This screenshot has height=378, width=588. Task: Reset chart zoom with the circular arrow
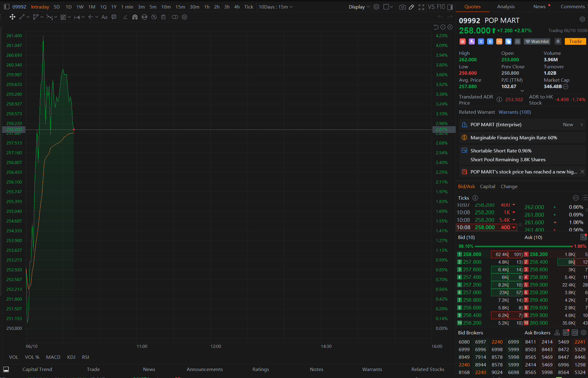click(436, 27)
